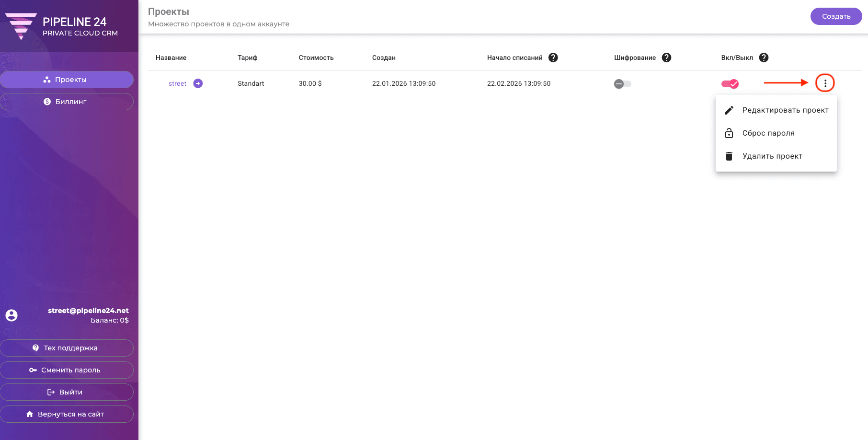Click trash icon for Удалить проект
The image size is (868, 440).
point(729,156)
